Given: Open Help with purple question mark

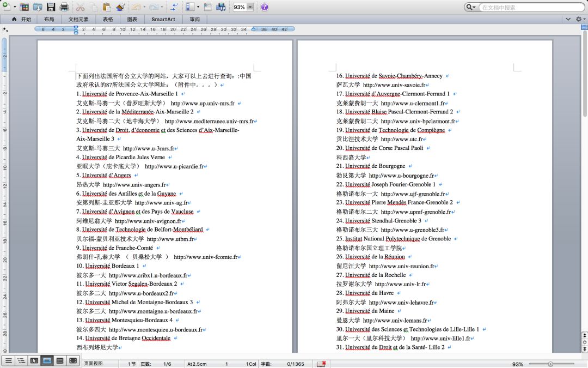Looking at the screenshot, I should click(x=265, y=7).
